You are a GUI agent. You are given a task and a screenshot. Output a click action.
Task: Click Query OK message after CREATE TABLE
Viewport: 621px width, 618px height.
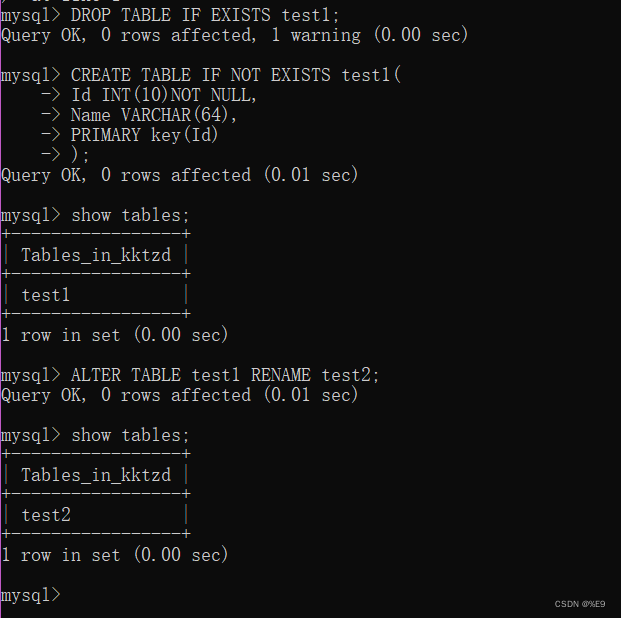180,175
